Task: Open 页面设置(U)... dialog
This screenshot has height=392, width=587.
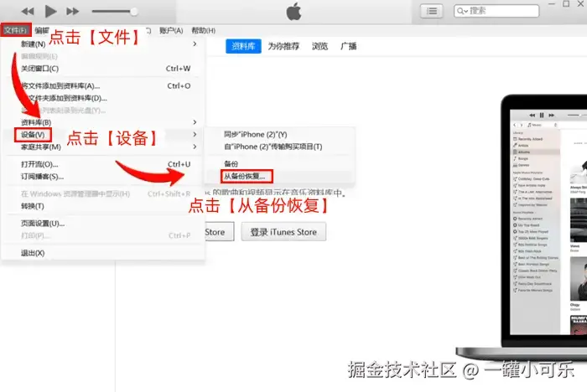Action: [103, 224]
